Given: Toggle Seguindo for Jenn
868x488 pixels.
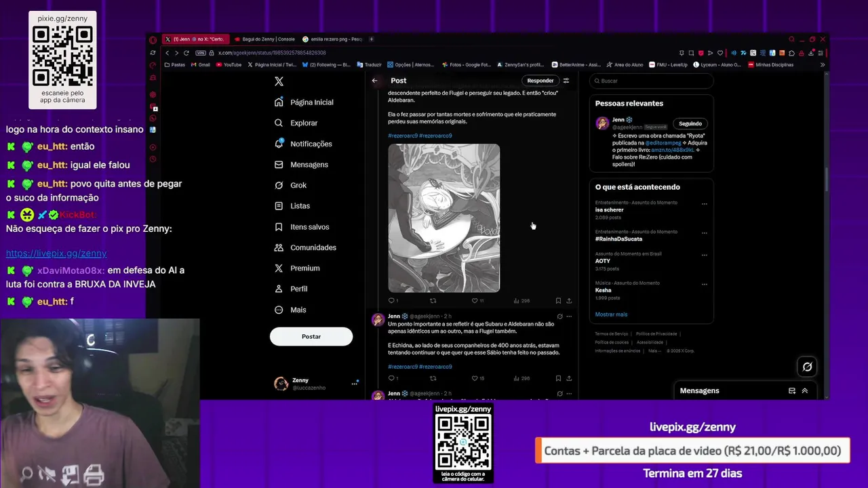Looking at the screenshot, I should pos(690,123).
